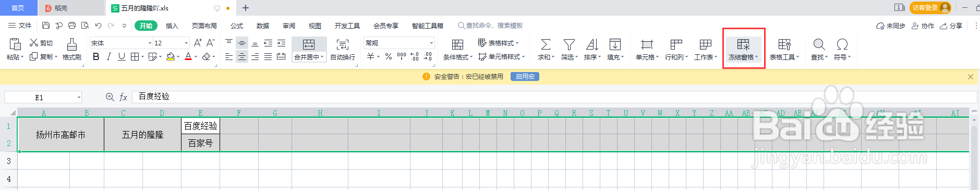980x190 pixels.
Task: Switch to the Review (审阅) tab
Action: [289, 26]
